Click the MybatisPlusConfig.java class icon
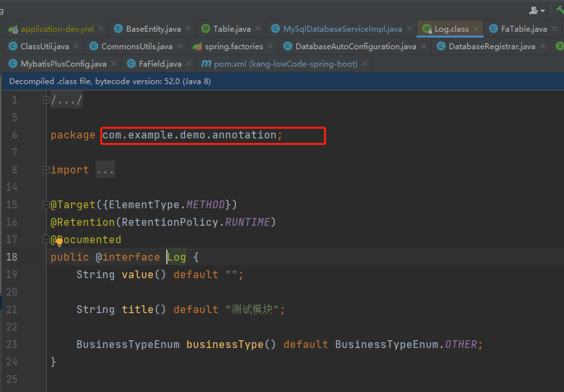 [x=13, y=63]
